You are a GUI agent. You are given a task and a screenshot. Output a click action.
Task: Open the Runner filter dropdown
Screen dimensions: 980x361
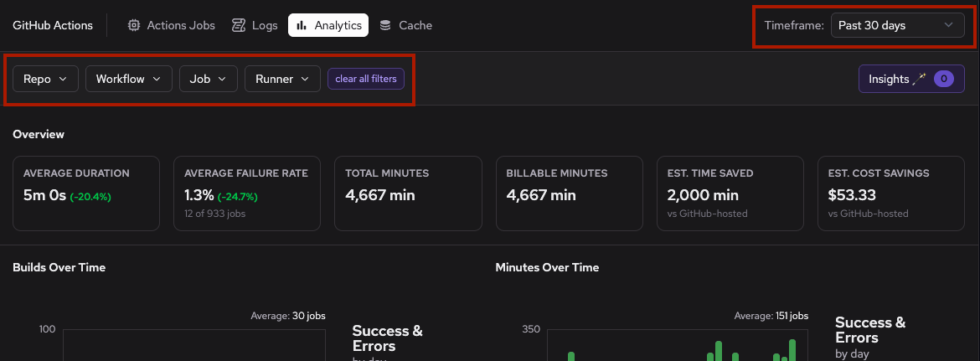tap(282, 79)
